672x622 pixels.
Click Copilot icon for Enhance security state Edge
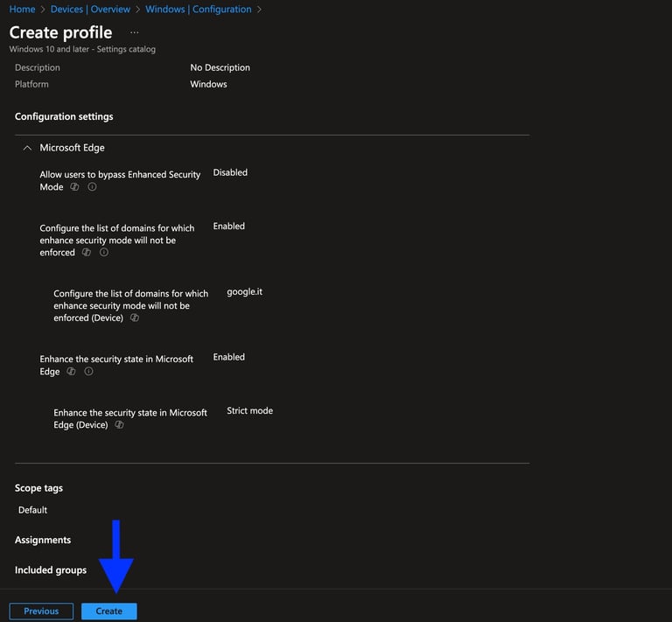[71, 372]
